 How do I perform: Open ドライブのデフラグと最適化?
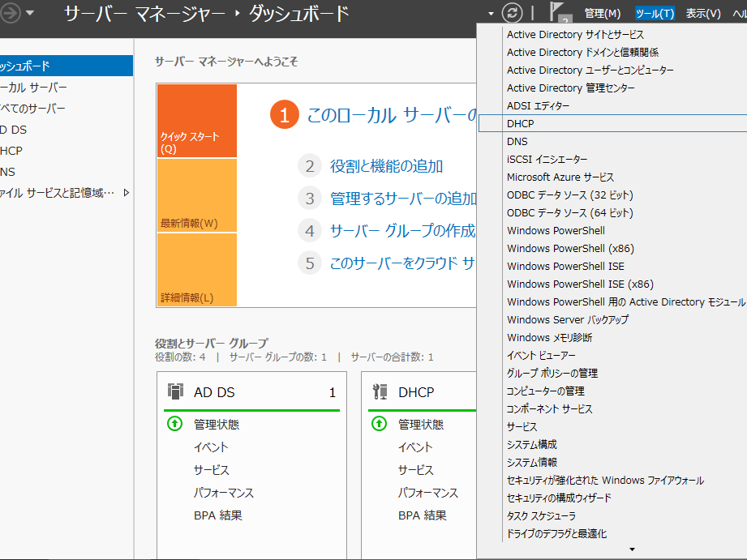coord(556,533)
